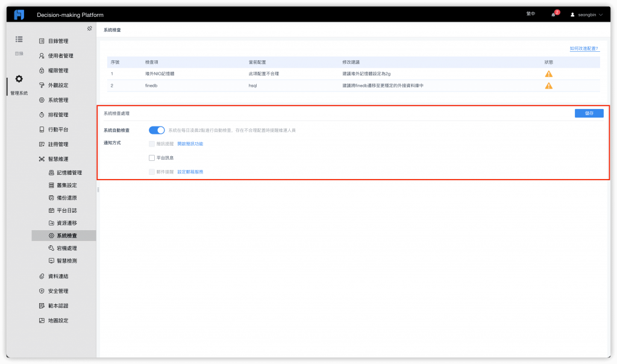Click the 安全管理 shield icon

tap(42, 291)
